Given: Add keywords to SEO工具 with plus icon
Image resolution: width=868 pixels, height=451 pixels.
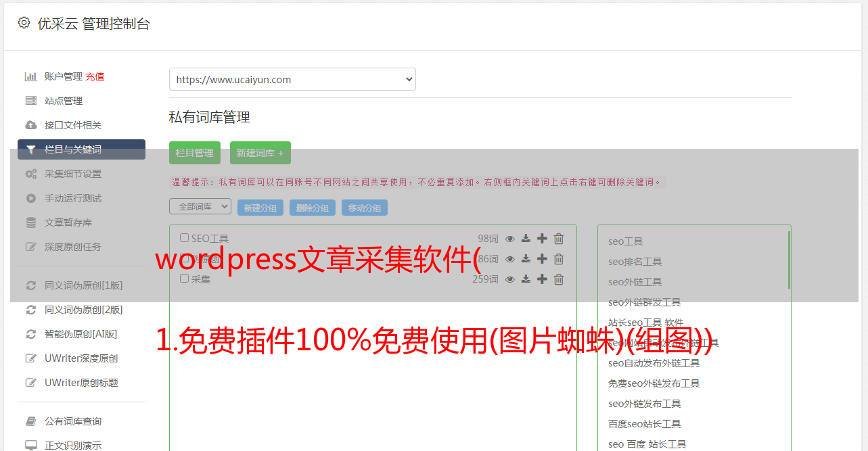Looking at the screenshot, I should tap(542, 239).
